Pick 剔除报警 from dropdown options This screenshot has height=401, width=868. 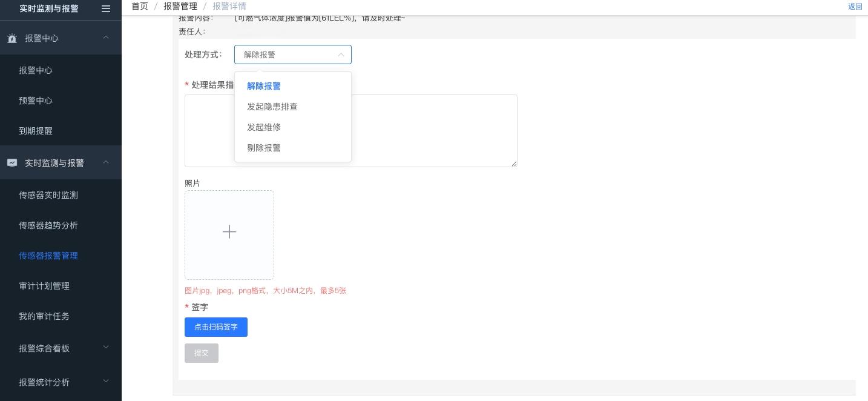[264, 148]
